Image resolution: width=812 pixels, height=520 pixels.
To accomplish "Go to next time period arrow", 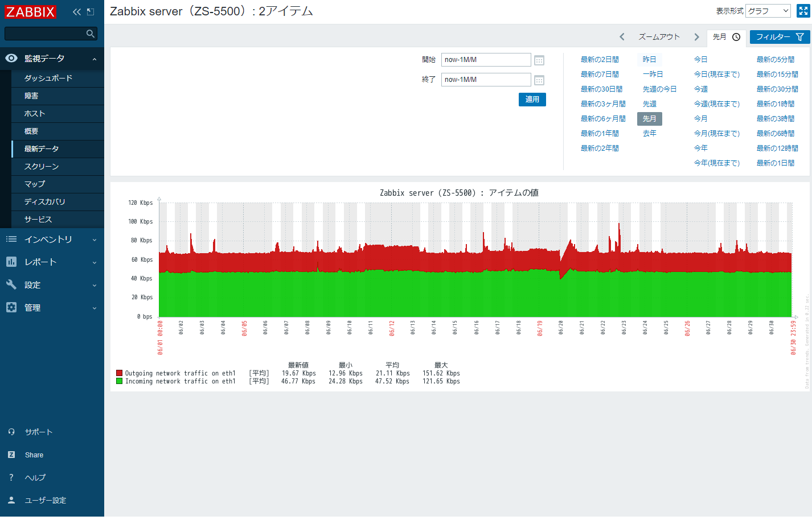I will point(696,37).
